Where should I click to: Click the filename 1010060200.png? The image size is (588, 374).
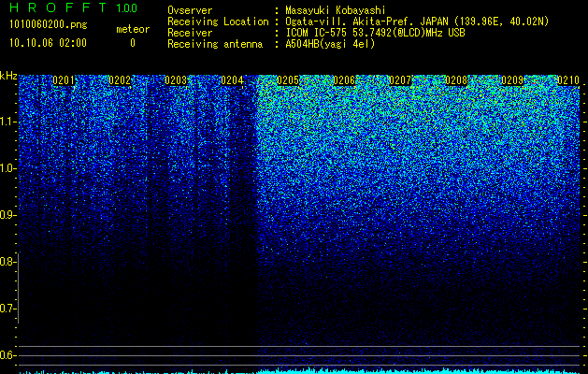49,24
